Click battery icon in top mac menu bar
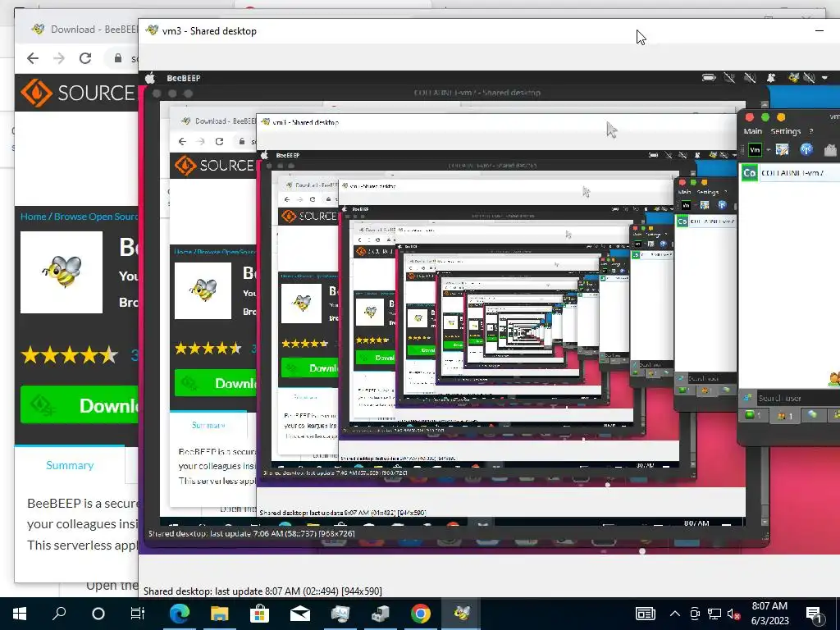The width and height of the screenshot is (840, 630). [709, 78]
